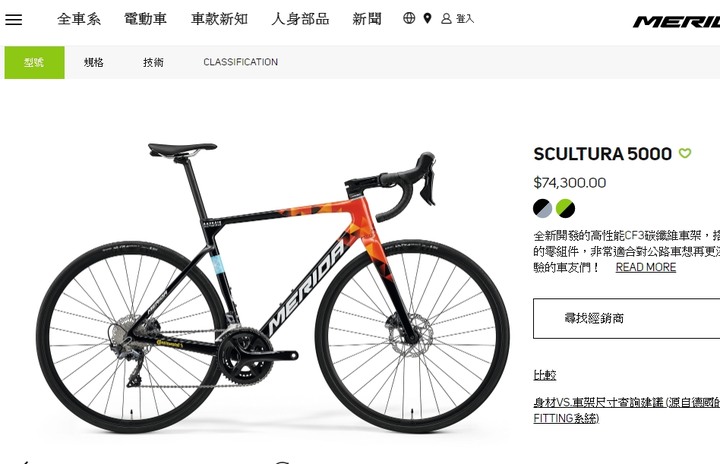Open the 全車系 menu
The width and height of the screenshot is (720, 464).
79,19
